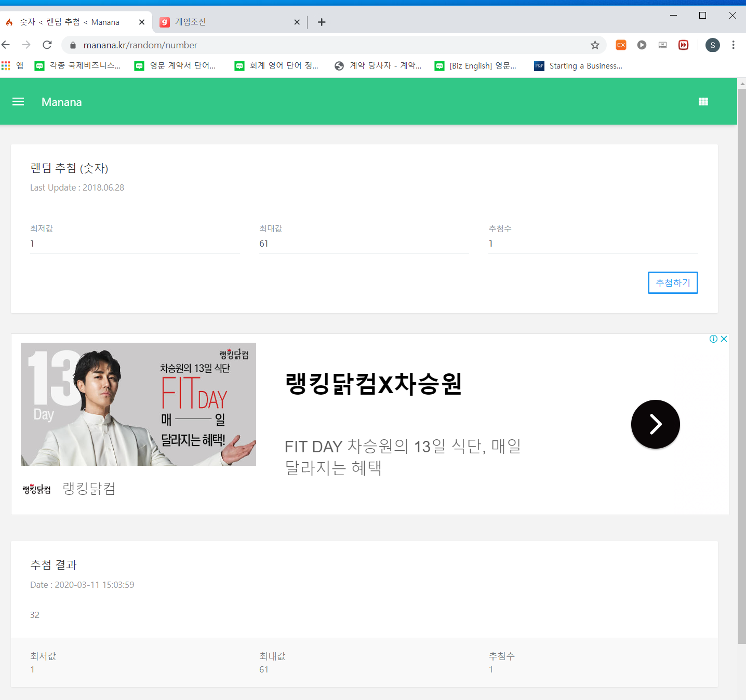
Task: Open the Starting a Business bookmark
Action: point(578,66)
